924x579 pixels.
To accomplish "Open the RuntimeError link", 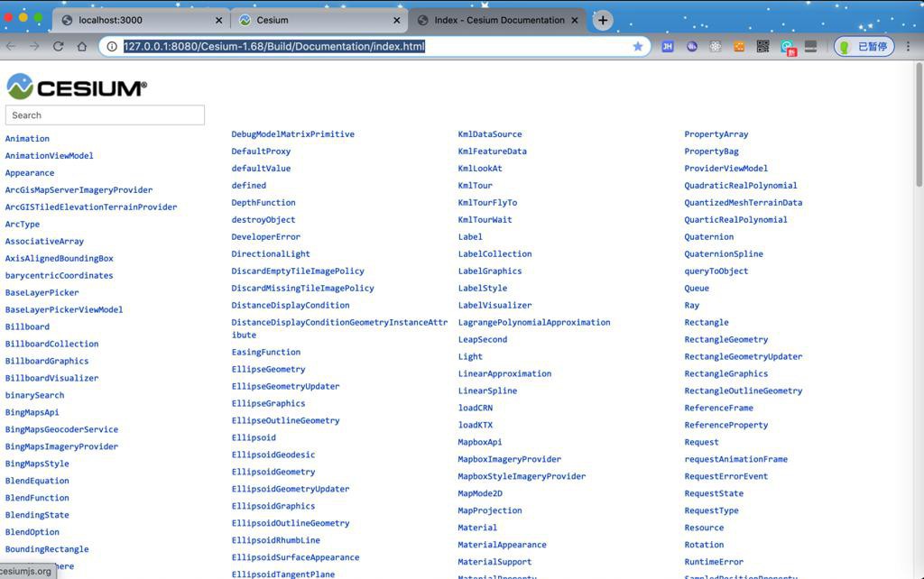I will (x=714, y=562).
